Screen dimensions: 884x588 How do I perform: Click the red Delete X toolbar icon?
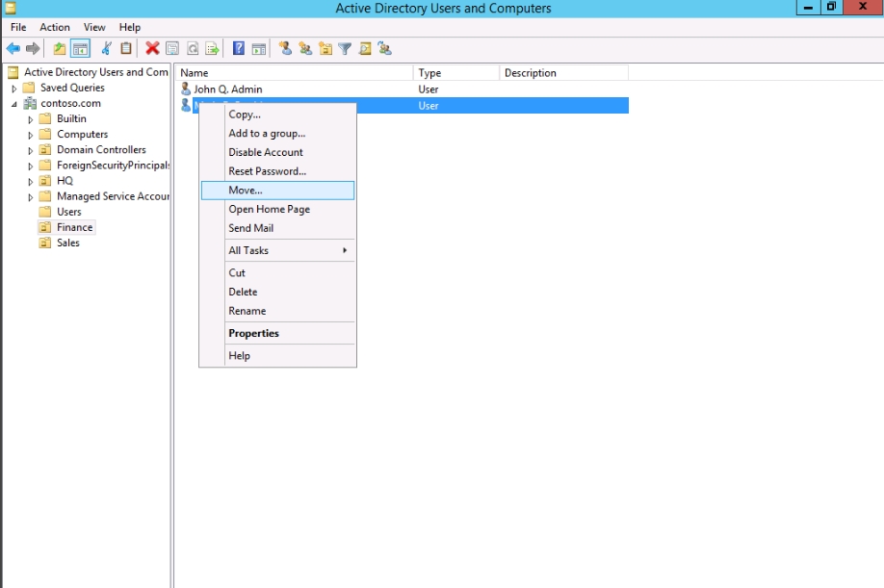(152, 49)
